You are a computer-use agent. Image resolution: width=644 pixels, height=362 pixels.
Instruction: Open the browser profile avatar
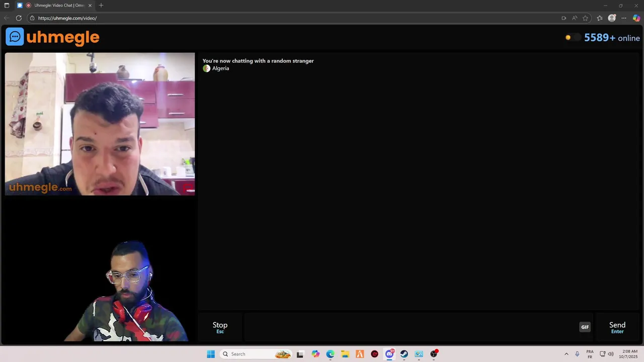(612, 18)
